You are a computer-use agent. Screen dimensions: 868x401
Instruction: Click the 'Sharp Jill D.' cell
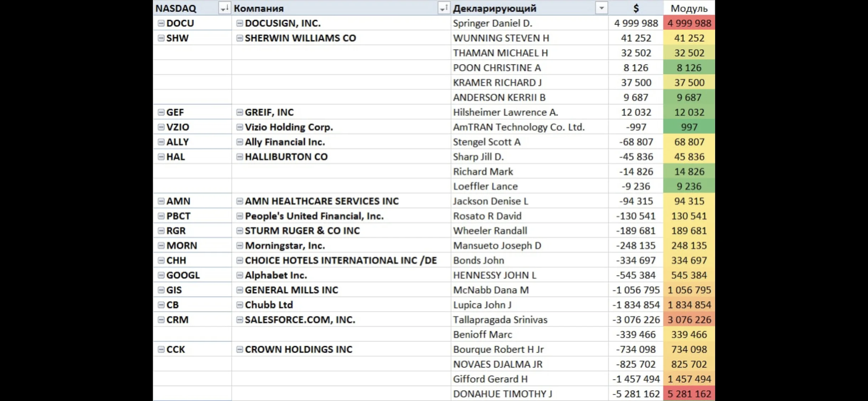coord(529,157)
